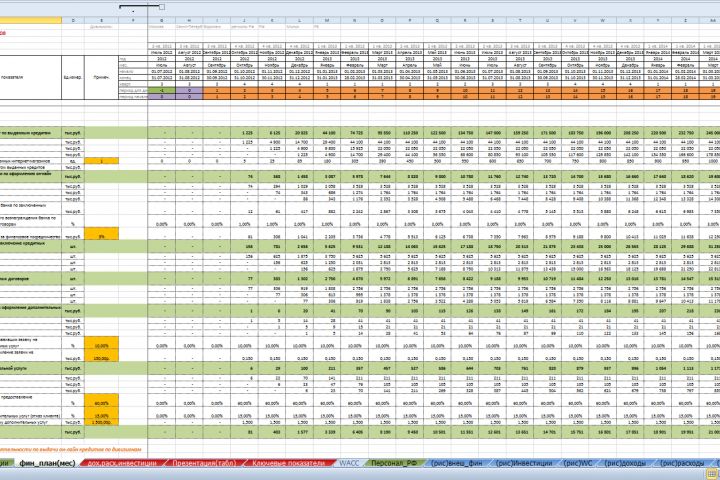Select column J header
The height and width of the screenshot is (480, 720).
click(x=244, y=20)
